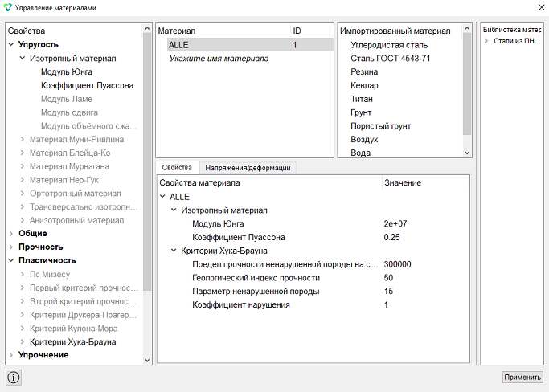Choose Титан from imported materials
The height and width of the screenshot is (392, 549).
tap(362, 99)
